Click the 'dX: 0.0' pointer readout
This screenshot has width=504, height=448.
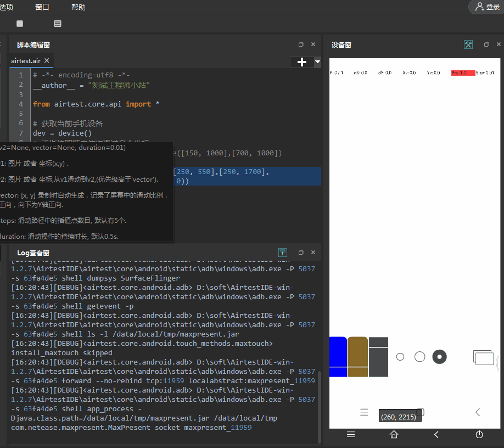[x=360, y=73]
